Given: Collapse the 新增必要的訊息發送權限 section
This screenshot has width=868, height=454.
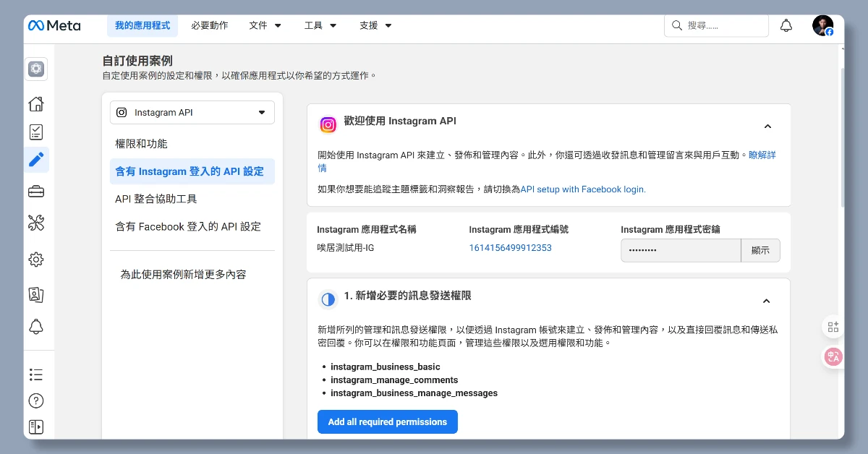Looking at the screenshot, I should click(767, 301).
